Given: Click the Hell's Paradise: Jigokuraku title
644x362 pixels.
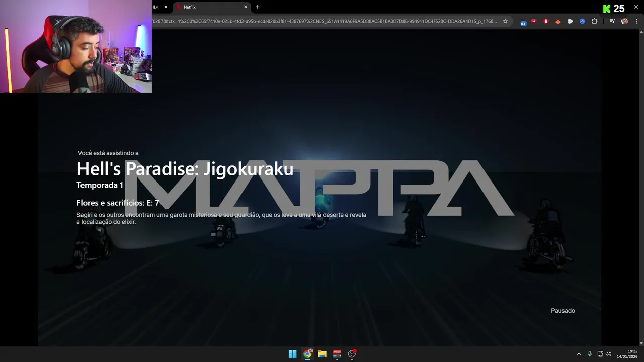Looking at the screenshot, I should pyautogui.click(x=185, y=169).
